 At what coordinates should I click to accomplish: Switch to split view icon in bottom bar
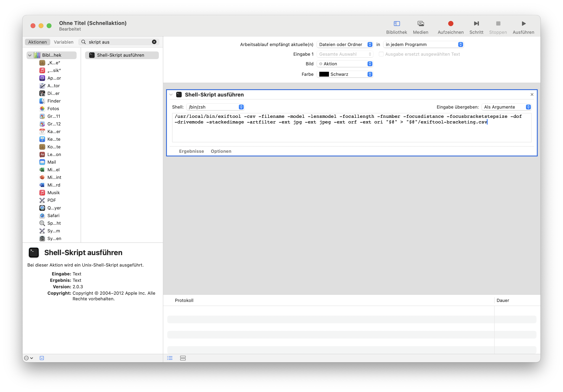[x=183, y=358]
